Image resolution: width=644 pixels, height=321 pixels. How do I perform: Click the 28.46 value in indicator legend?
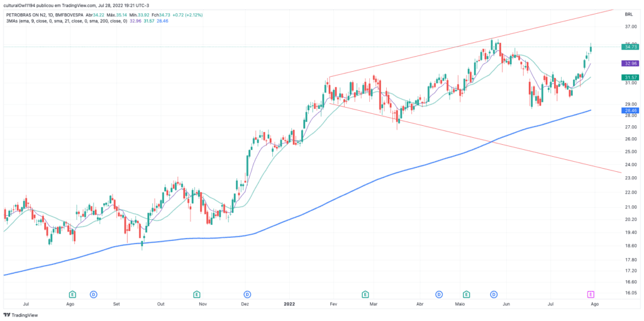coord(163,21)
